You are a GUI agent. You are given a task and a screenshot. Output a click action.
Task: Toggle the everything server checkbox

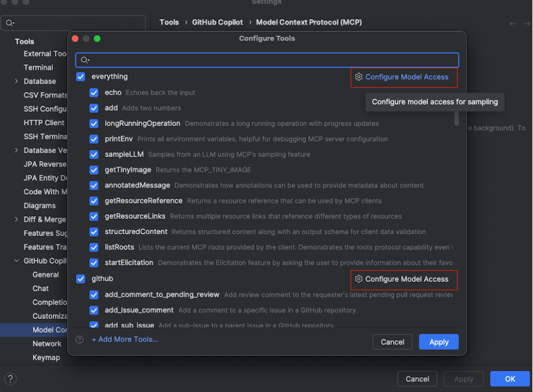point(80,77)
